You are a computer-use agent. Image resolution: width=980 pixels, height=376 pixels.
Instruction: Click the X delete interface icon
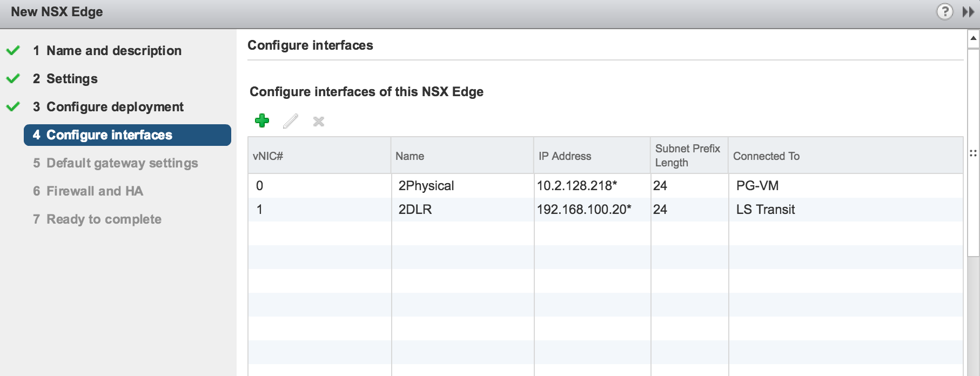[x=319, y=122]
